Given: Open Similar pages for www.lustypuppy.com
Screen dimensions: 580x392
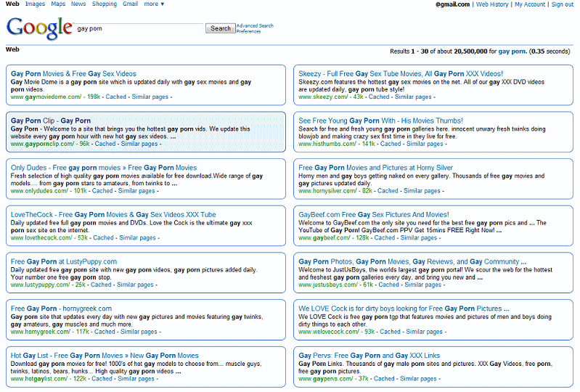Looking at the screenshot, I should 135,285.
